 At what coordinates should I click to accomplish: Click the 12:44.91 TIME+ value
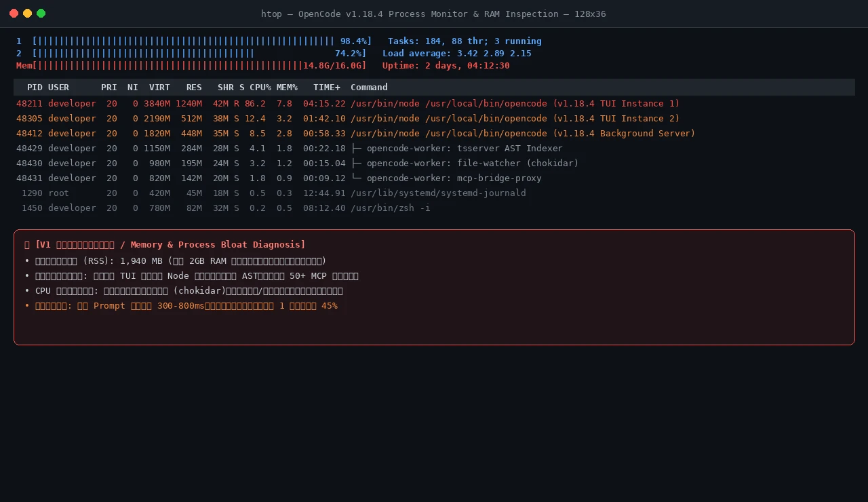324,193
